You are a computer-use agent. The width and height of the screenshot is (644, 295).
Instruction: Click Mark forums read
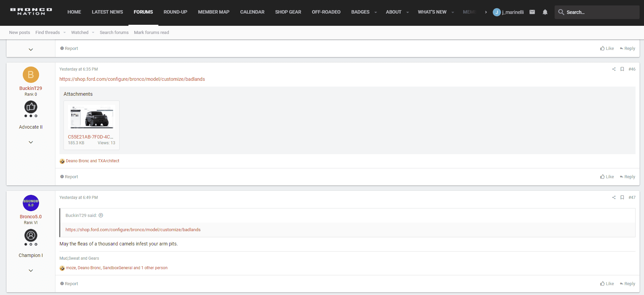[152, 33]
